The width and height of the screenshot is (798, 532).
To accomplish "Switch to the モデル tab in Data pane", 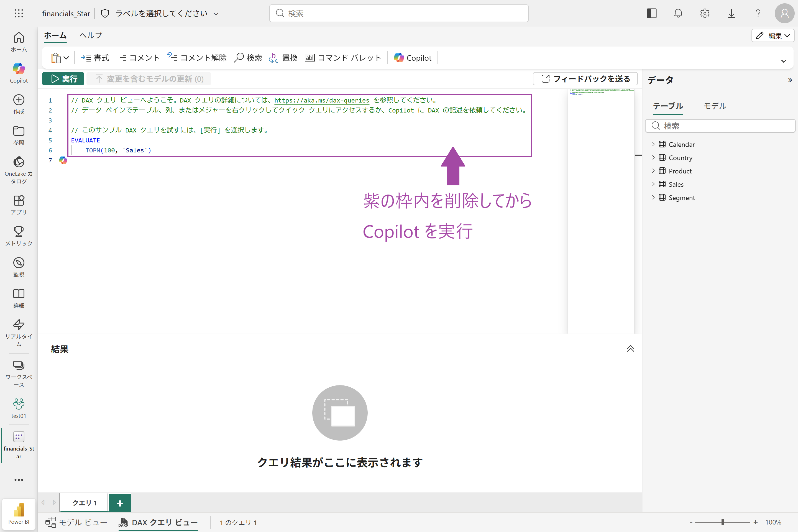I will (x=715, y=106).
